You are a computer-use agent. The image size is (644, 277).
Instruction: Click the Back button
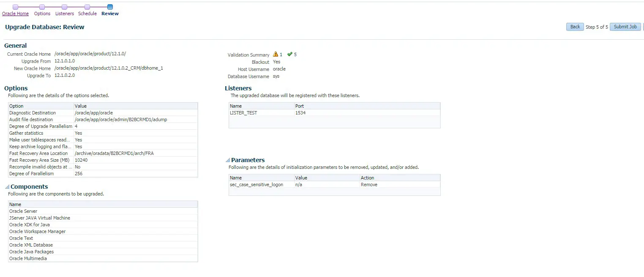575,27
